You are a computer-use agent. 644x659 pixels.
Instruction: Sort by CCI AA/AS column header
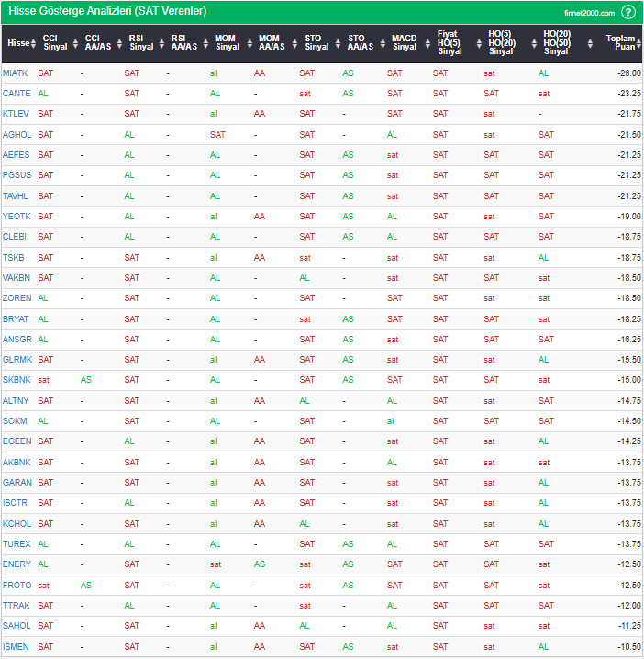pyautogui.click(x=97, y=43)
